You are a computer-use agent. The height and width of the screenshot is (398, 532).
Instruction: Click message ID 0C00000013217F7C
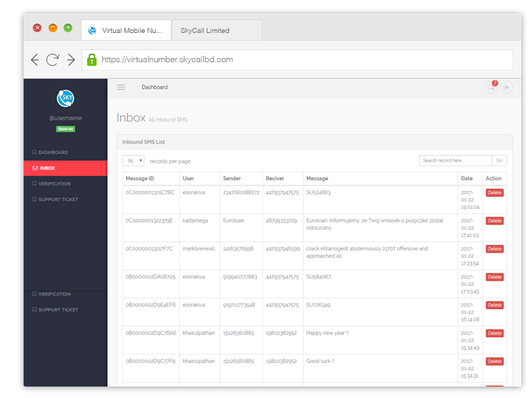click(x=149, y=249)
